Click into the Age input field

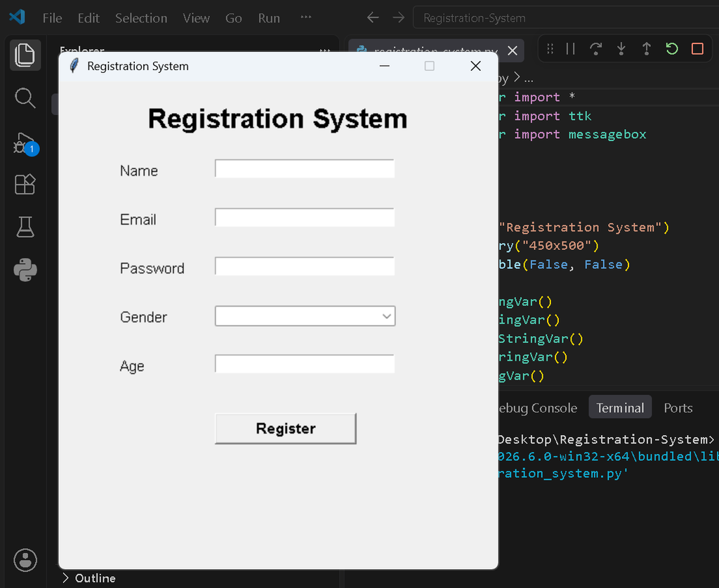click(x=305, y=364)
